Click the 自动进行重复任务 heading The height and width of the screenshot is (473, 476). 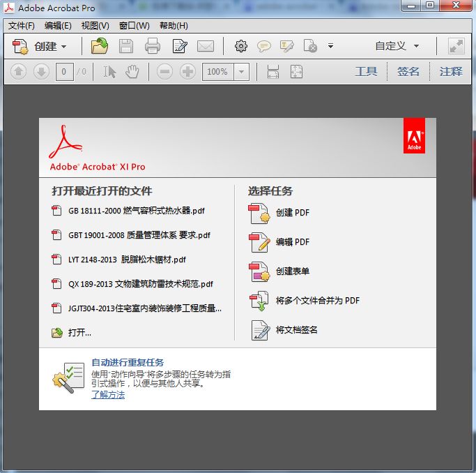click(x=128, y=362)
